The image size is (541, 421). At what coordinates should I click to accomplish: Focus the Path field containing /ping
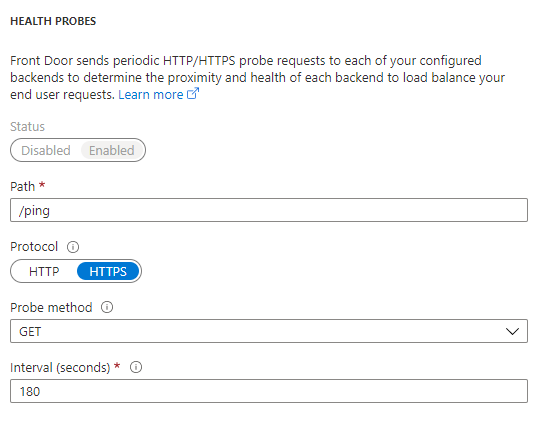pos(269,210)
